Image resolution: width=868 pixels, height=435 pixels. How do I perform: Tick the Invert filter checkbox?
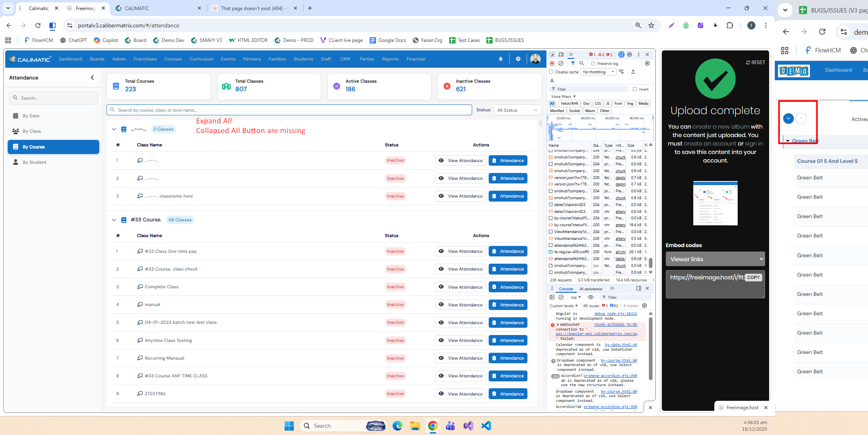point(635,89)
